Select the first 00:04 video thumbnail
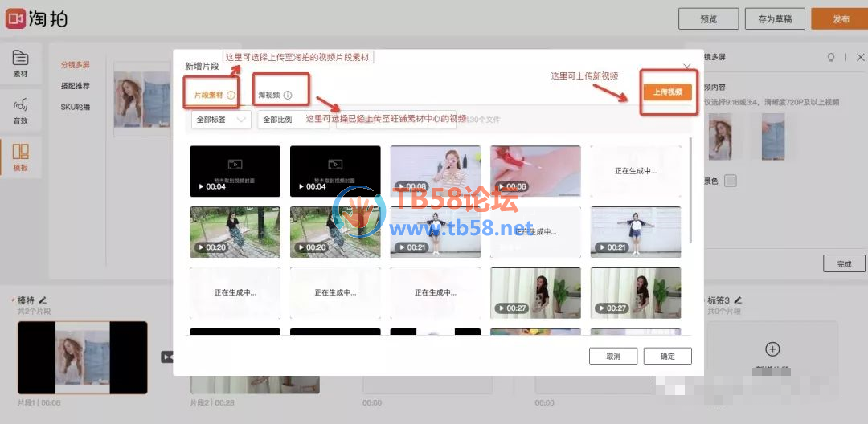The width and height of the screenshot is (868, 424). [235, 170]
